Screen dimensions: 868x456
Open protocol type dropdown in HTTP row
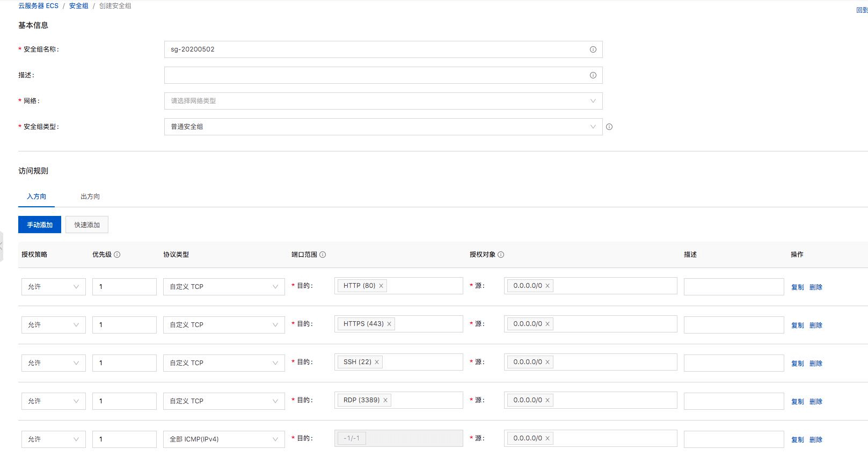[224, 287]
